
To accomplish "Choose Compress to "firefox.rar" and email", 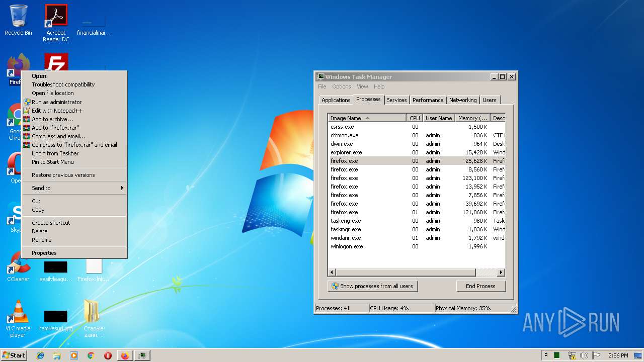I will pyautogui.click(x=74, y=145).
